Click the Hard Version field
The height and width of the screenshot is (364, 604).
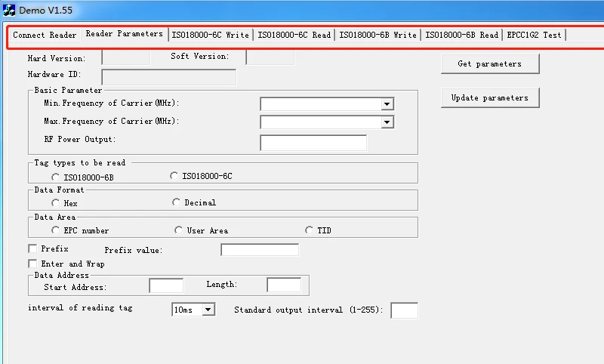(x=126, y=57)
